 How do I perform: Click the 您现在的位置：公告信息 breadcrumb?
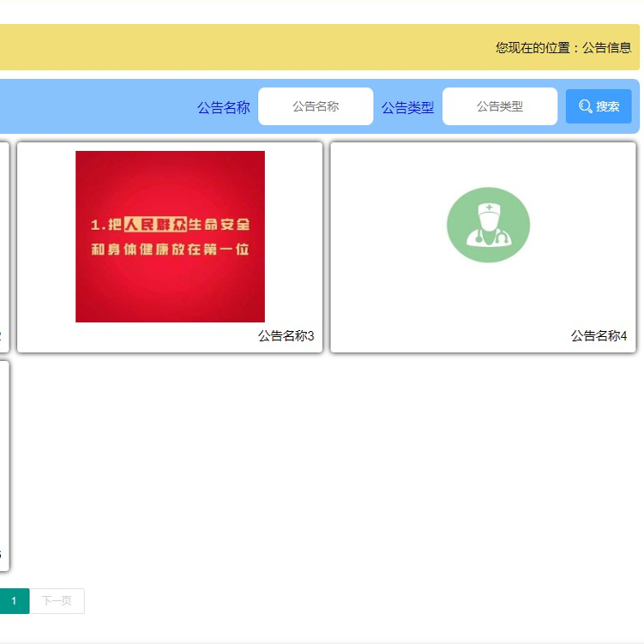pyautogui.click(x=563, y=48)
